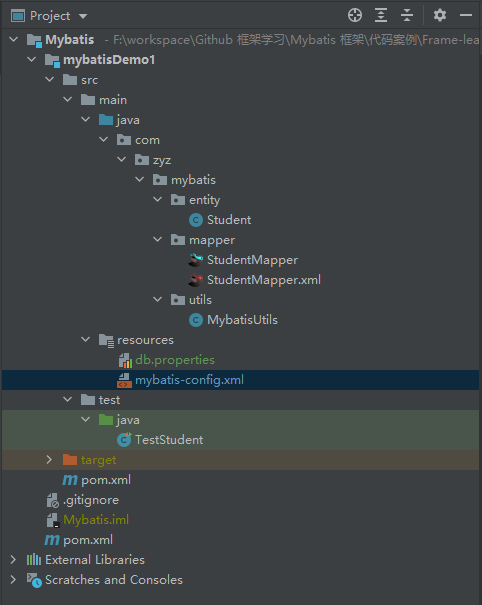Collapse the green test java folder chevron
This screenshot has height=605, width=482.
pyautogui.click(x=86, y=419)
